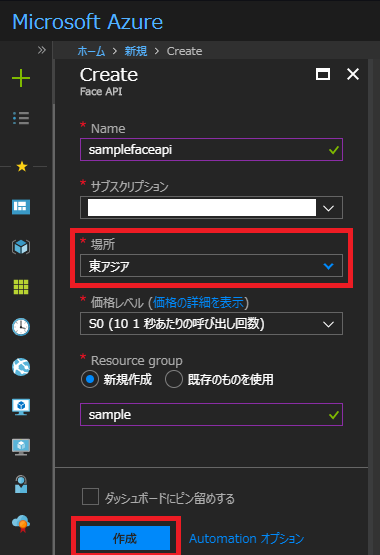Open the recent clock icon
This screenshot has width=380, height=555.
click(21, 327)
